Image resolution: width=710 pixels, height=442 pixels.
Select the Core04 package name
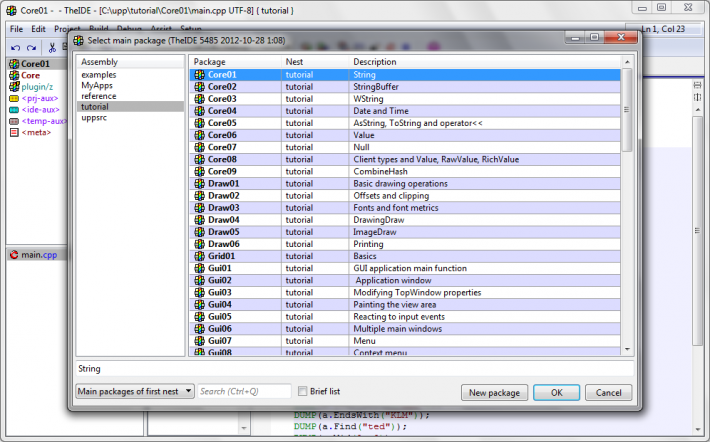pyautogui.click(x=222, y=111)
